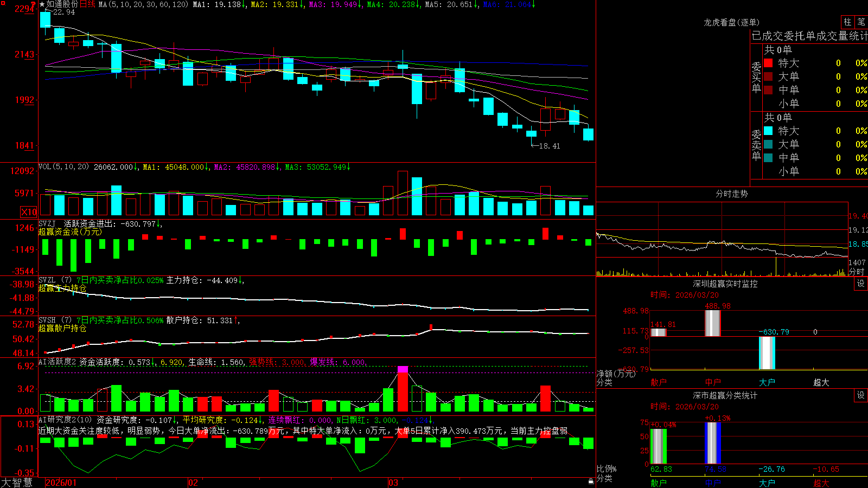The width and height of the screenshot is (868, 488).
Task: Click the VOL(5,10,20) indicator label
Action: coord(63,167)
